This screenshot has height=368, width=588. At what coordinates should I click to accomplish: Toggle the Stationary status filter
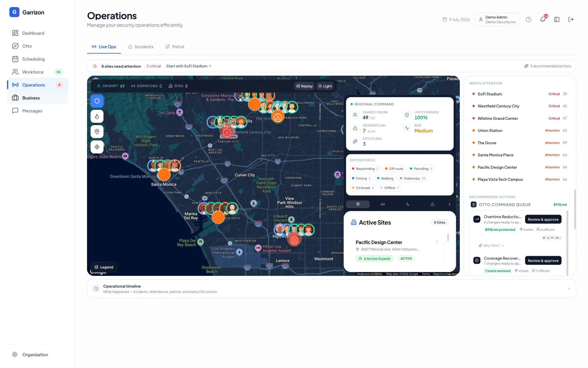coord(413,178)
